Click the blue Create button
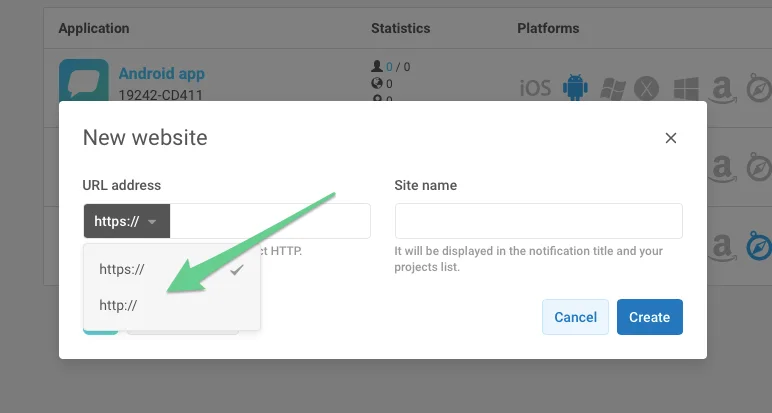The image size is (772, 413). pos(649,317)
